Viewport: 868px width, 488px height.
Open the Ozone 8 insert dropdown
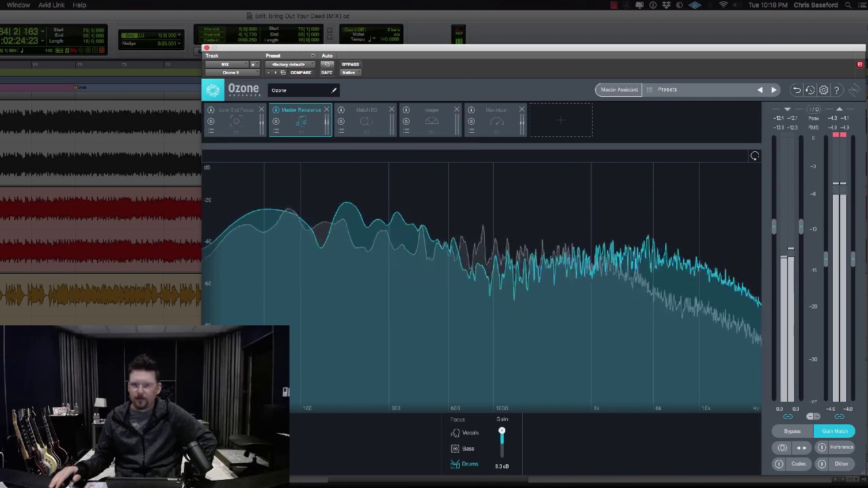231,73
